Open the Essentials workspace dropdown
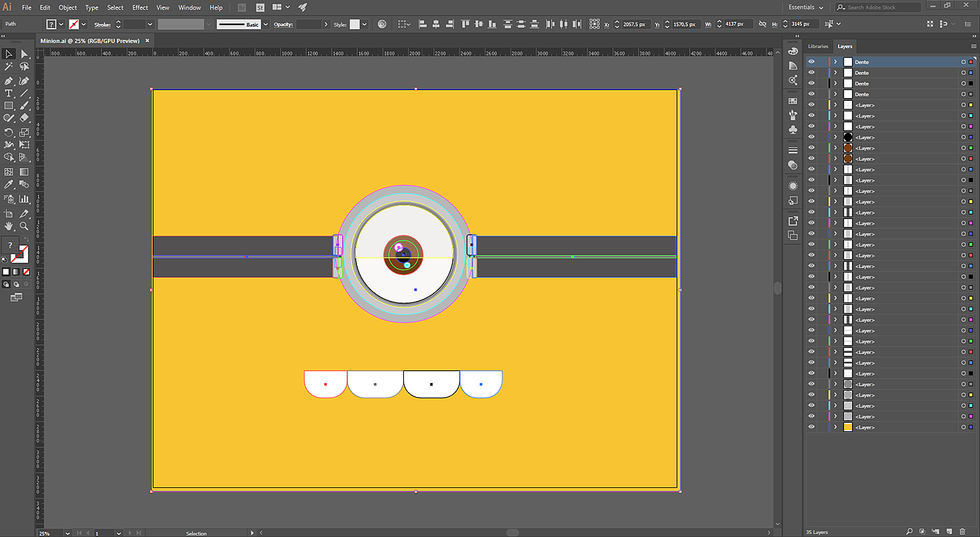Image resolution: width=980 pixels, height=537 pixels. (805, 7)
